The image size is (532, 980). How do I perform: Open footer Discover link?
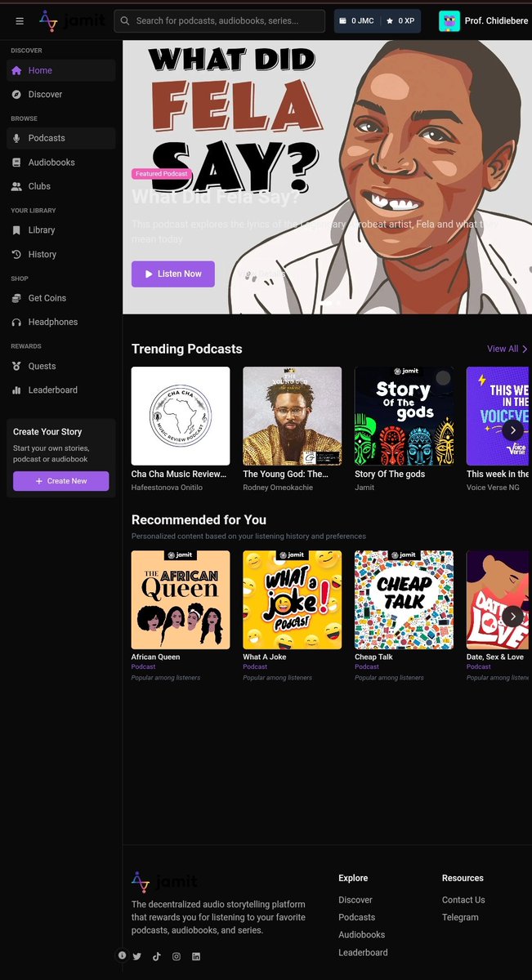(355, 900)
